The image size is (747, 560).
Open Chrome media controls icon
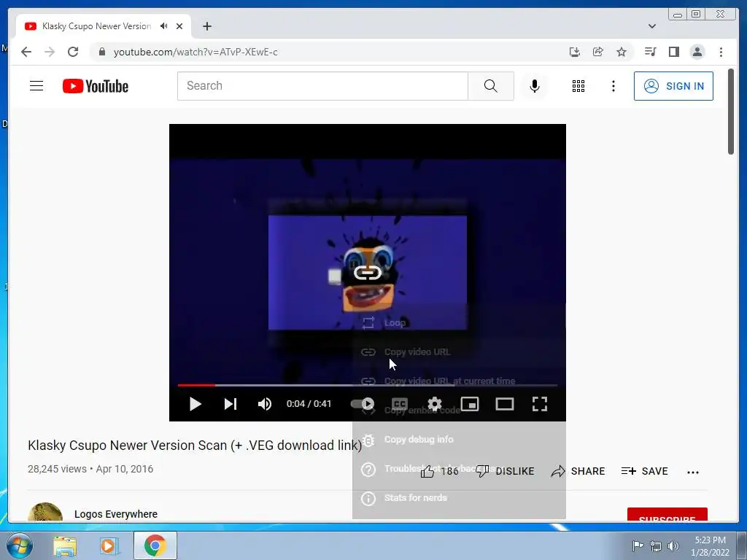pyautogui.click(x=650, y=52)
